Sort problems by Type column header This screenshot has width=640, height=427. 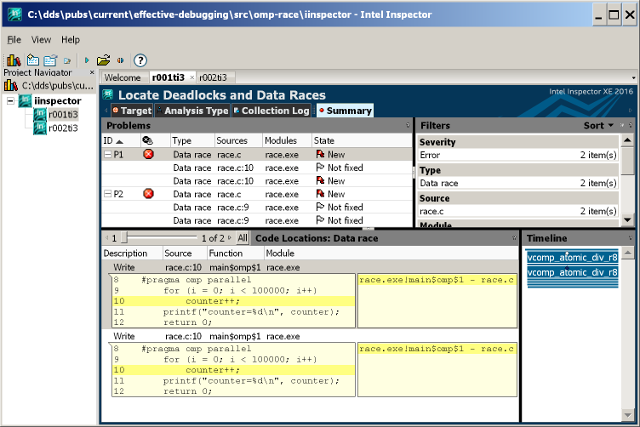point(192,141)
